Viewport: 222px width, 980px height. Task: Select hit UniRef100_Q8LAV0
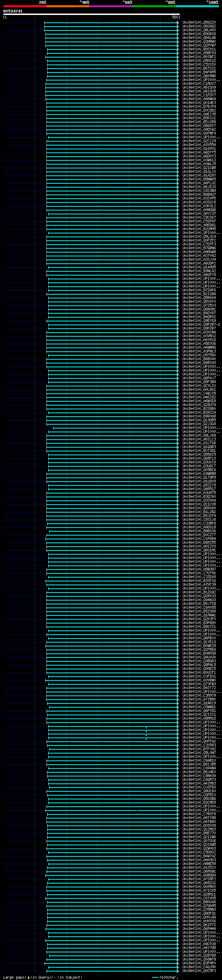199,30
